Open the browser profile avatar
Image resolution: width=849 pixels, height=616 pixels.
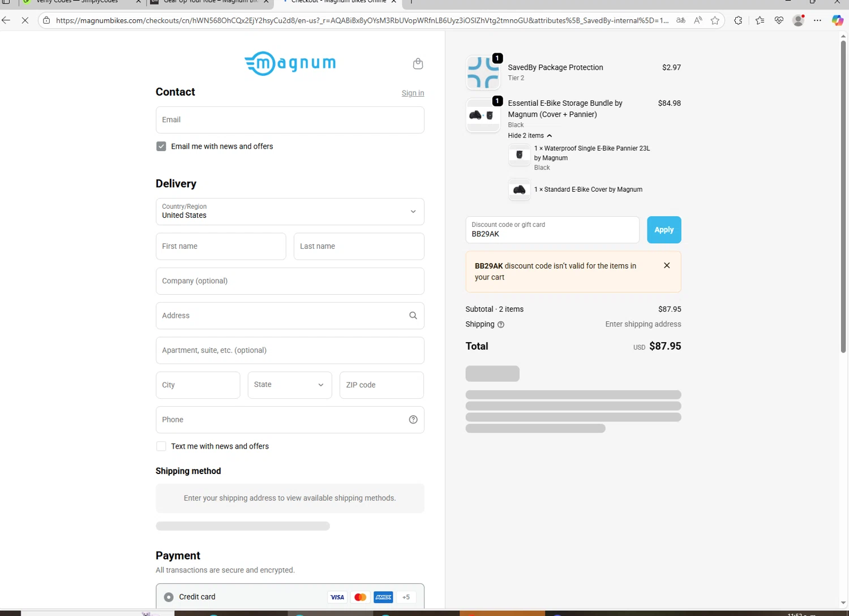pos(798,20)
